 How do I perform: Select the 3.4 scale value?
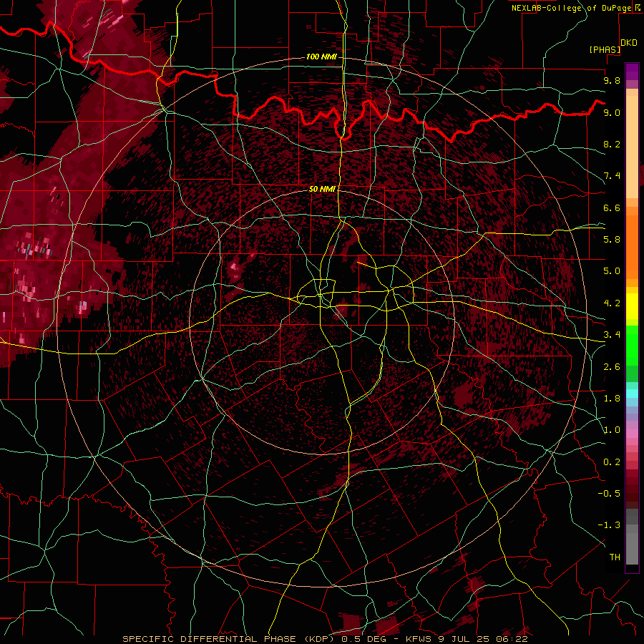[x=612, y=335]
